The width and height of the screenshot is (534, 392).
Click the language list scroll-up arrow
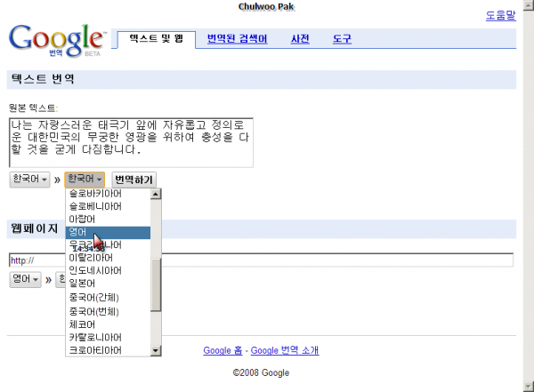click(156, 194)
